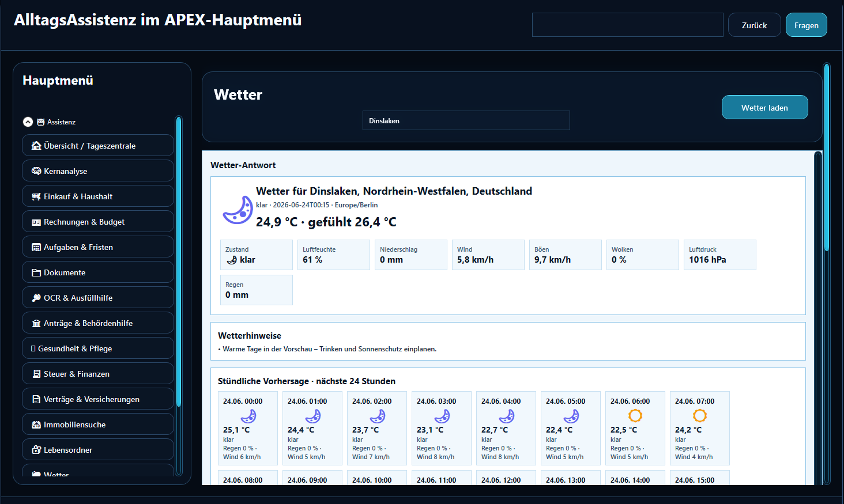Screen dimensions: 844x504
Task: Click the Zurück button
Action: pos(754,25)
